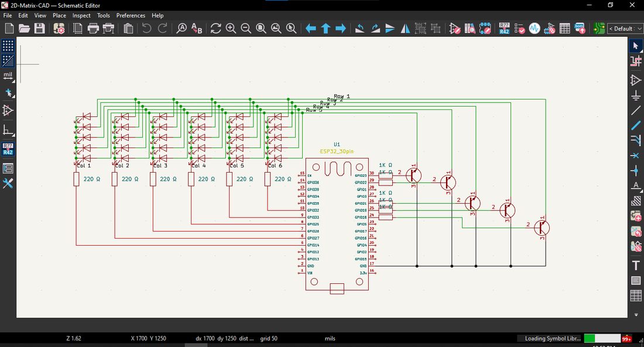Print the schematic
This screenshot has height=347, width=644.
(93, 28)
